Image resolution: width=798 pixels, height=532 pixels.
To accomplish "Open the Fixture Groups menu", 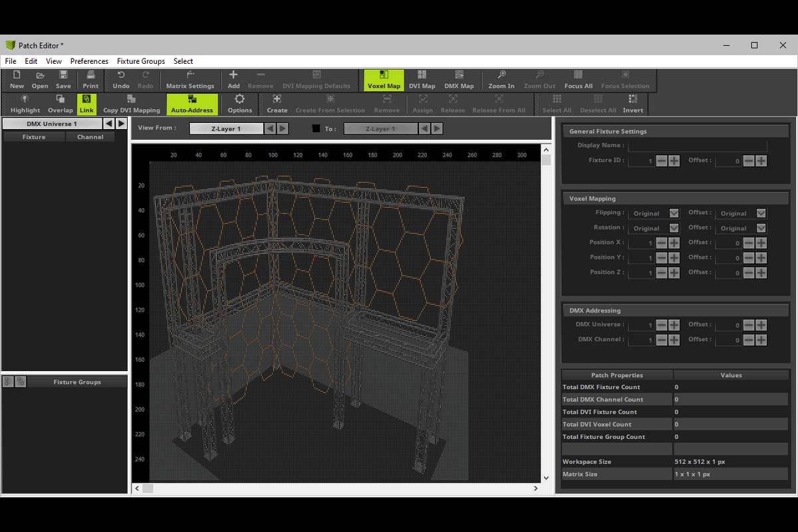I will click(141, 61).
